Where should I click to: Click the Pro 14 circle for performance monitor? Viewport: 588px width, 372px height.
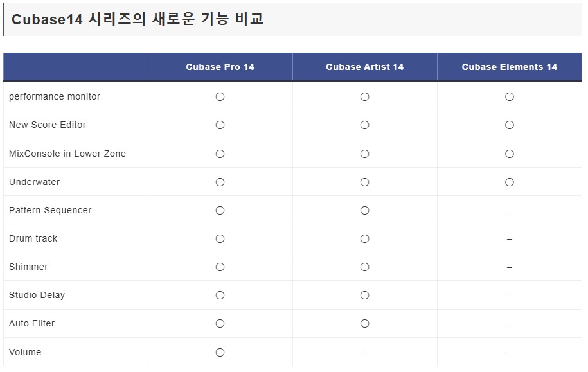(x=220, y=97)
